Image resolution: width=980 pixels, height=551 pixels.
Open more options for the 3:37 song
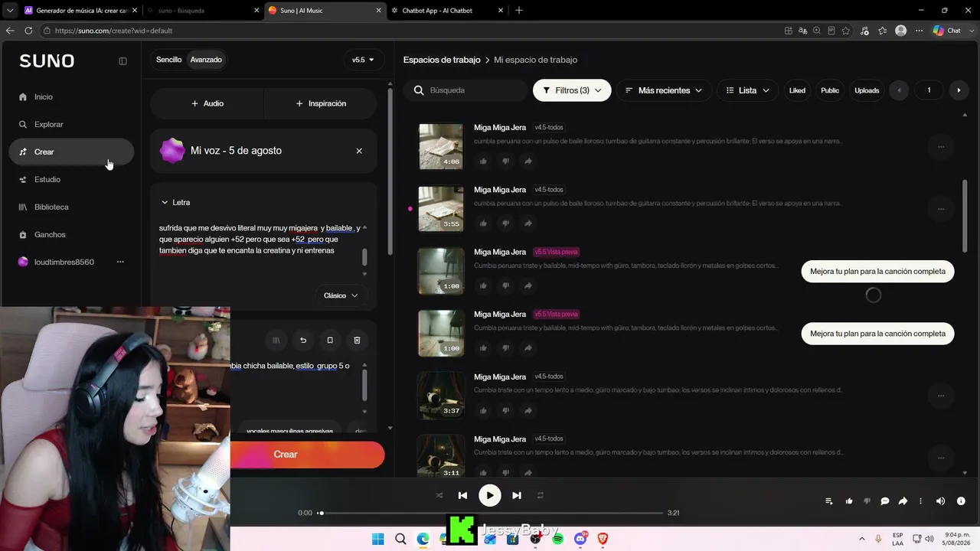point(941,396)
